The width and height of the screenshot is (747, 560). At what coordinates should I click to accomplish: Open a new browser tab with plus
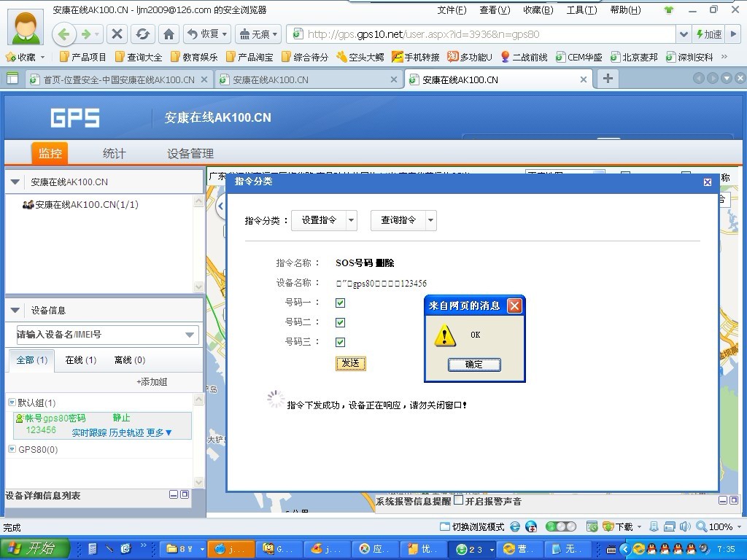608,79
